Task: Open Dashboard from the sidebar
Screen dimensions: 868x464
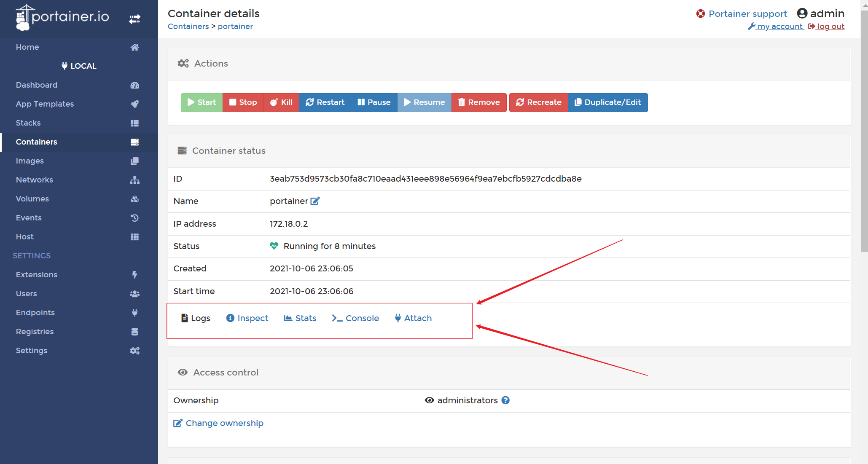Action: pos(37,85)
